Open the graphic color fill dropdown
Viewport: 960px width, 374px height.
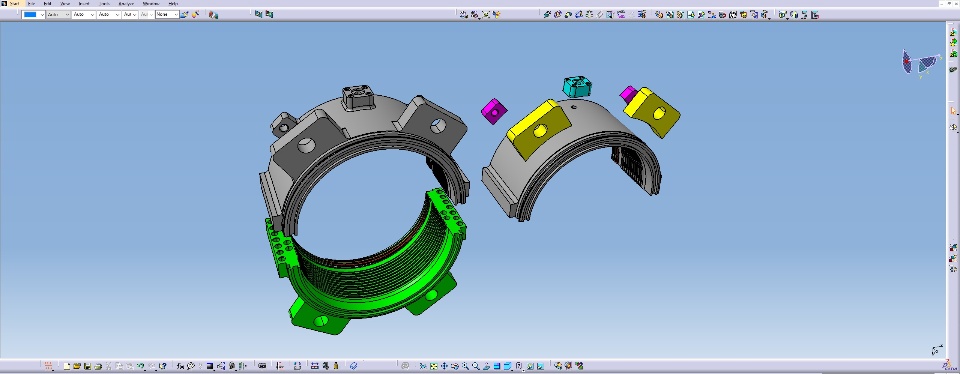(33, 14)
